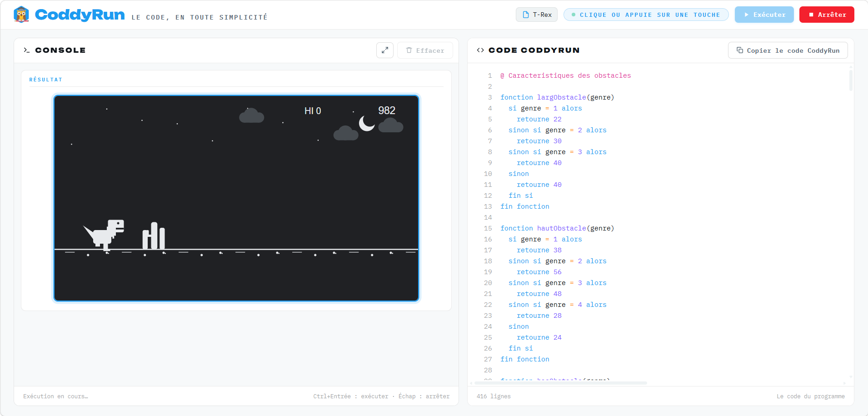
Task: Click 'fin si' on line 26
Action: click(x=521, y=348)
